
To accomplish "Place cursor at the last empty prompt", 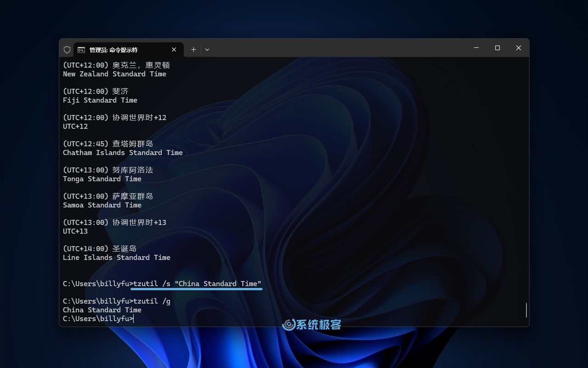I will (x=134, y=319).
